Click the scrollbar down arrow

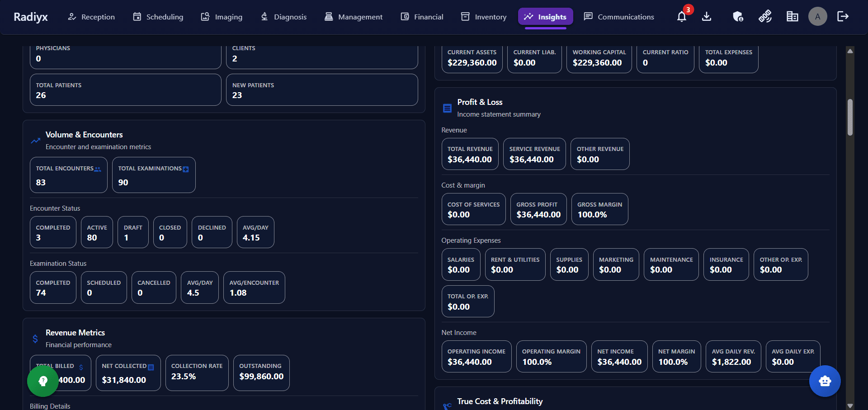(850, 405)
